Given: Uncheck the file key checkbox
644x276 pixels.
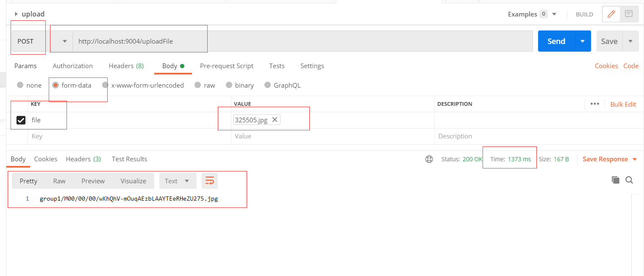Looking at the screenshot, I should tap(21, 120).
